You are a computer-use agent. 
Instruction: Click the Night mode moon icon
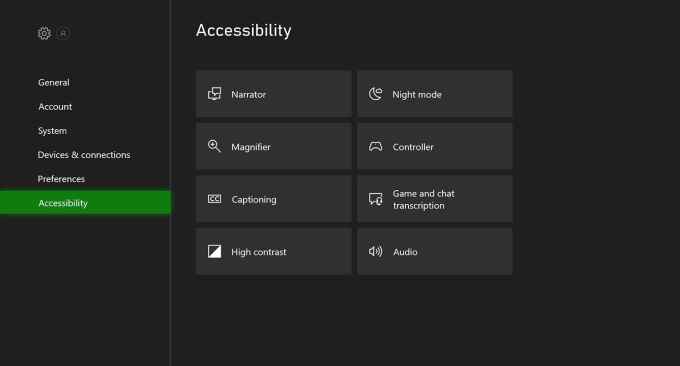[376, 94]
